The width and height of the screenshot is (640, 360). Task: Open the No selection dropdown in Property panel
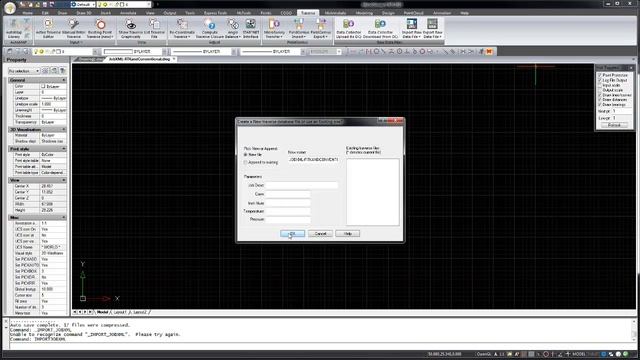(x=24, y=71)
